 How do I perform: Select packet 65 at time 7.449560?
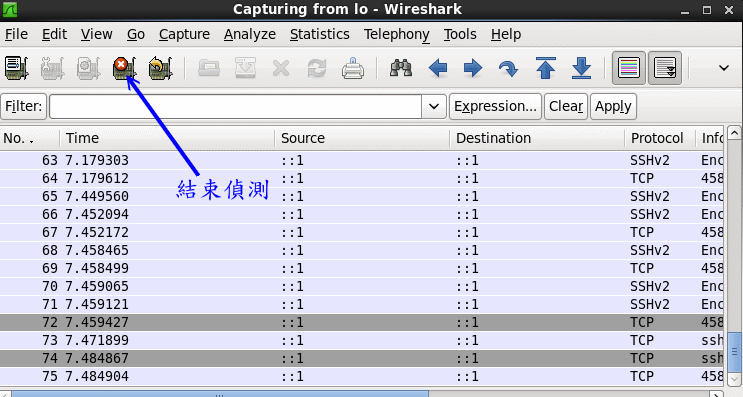click(x=362, y=197)
